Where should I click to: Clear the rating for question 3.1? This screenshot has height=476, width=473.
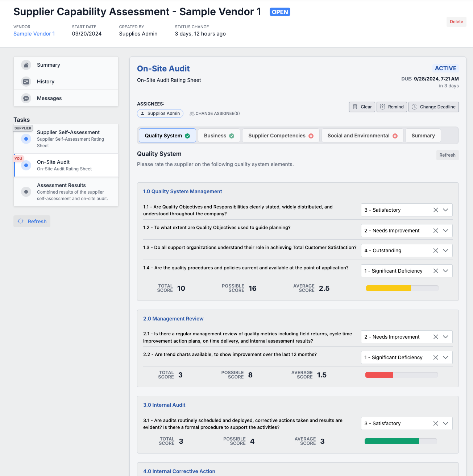click(x=436, y=423)
